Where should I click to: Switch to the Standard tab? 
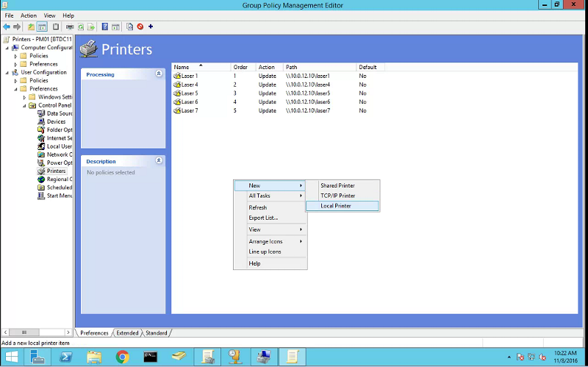[x=157, y=333]
